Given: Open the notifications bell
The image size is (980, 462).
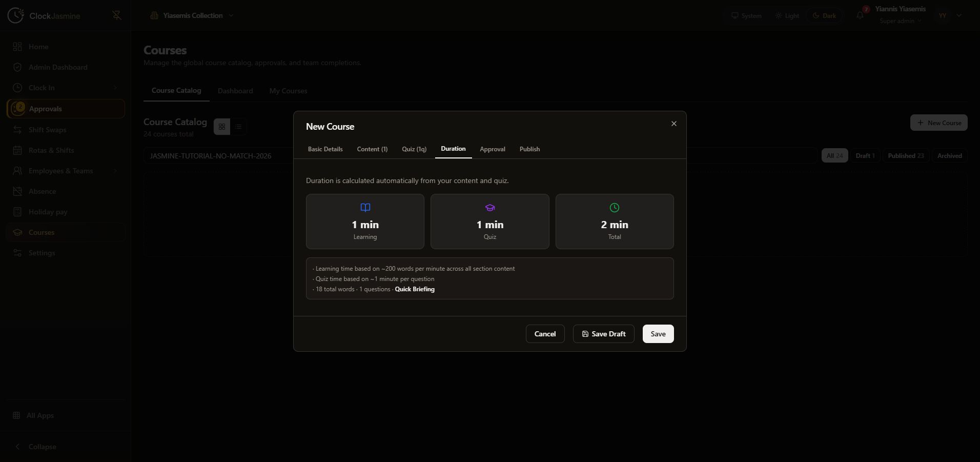Looking at the screenshot, I should [x=860, y=15].
